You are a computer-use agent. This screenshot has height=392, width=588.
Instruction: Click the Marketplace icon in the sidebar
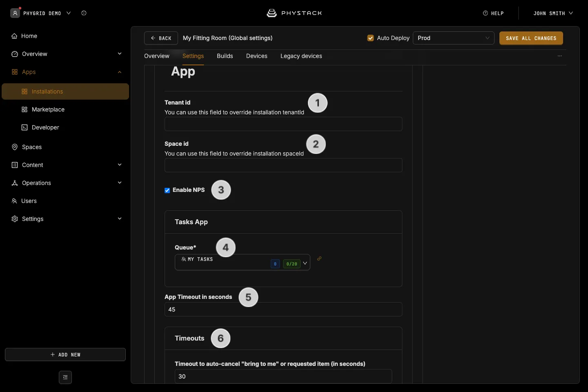pyautogui.click(x=24, y=109)
